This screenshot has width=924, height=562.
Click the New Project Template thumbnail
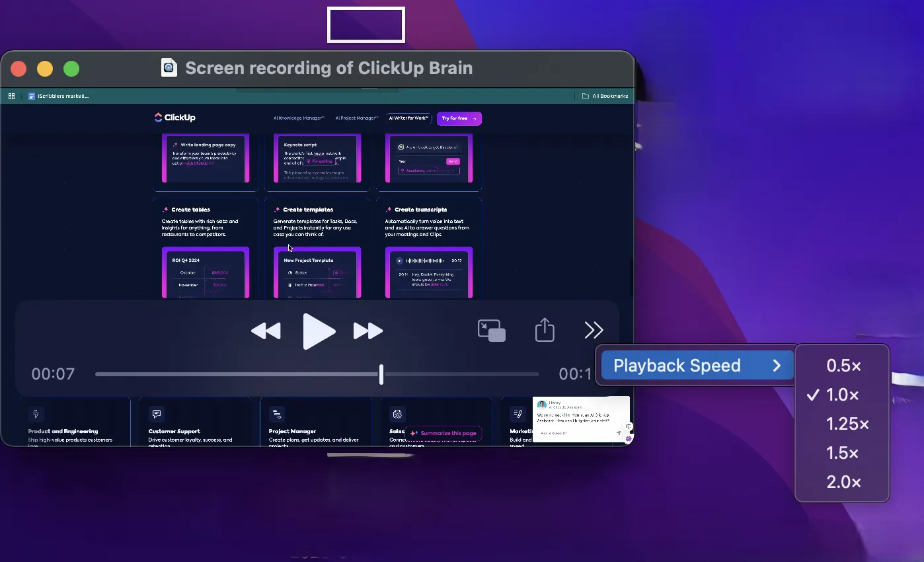pos(317,273)
